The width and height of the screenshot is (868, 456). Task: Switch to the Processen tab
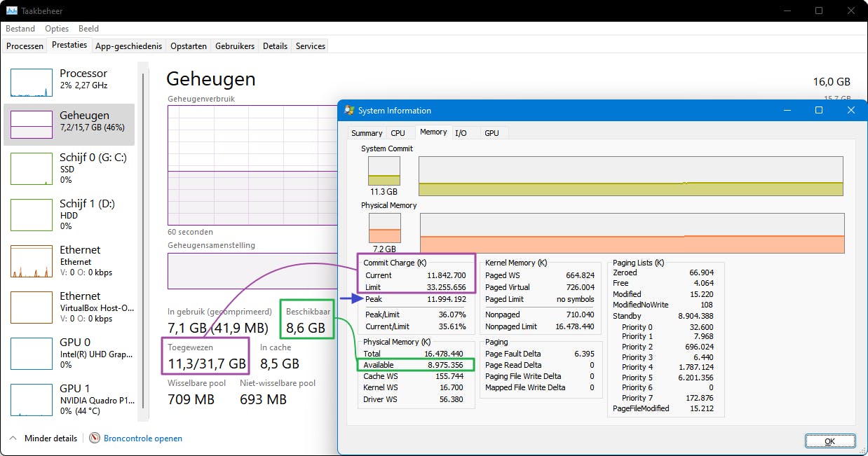[25, 46]
